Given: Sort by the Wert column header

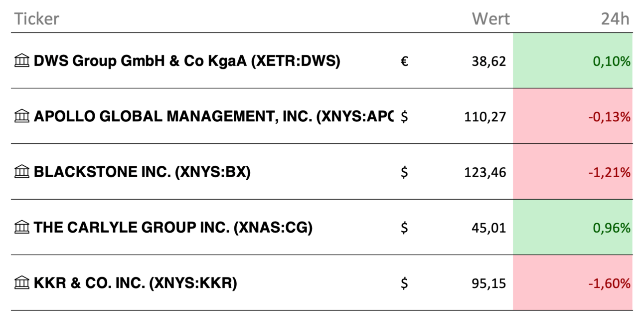Looking at the screenshot, I should tap(491, 19).
